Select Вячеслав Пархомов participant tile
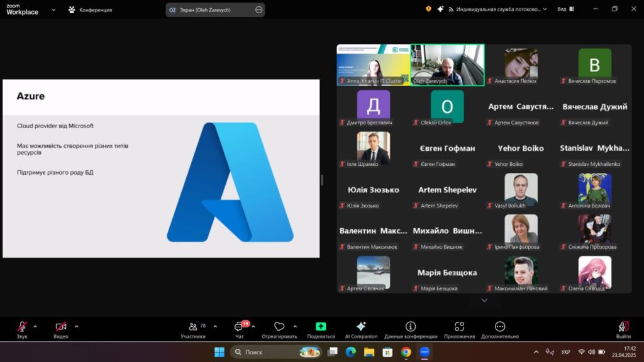 tap(595, 65)
